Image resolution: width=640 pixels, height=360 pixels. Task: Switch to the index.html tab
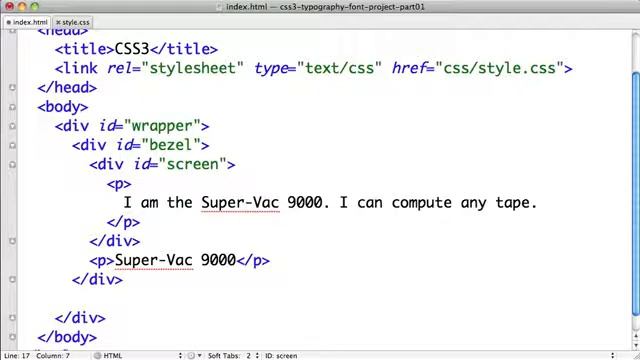pos(27,22)
